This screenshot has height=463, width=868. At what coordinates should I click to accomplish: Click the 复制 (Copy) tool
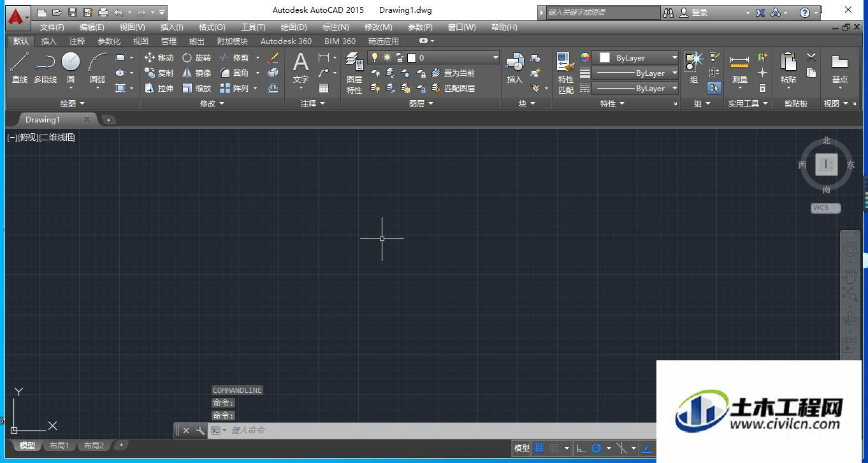click(159, 73)
